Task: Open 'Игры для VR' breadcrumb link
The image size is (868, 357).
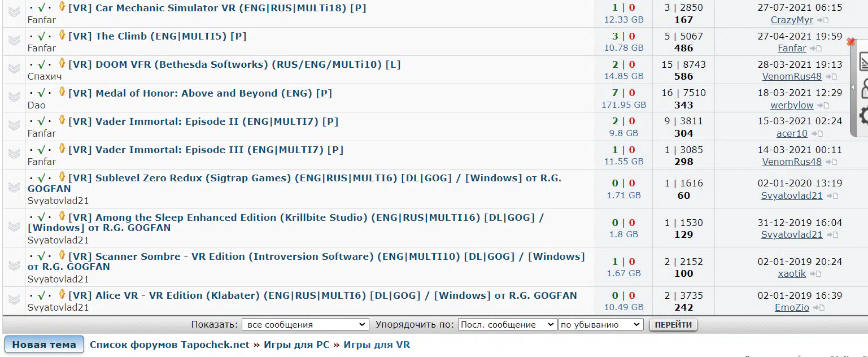Action: (377, 345)
